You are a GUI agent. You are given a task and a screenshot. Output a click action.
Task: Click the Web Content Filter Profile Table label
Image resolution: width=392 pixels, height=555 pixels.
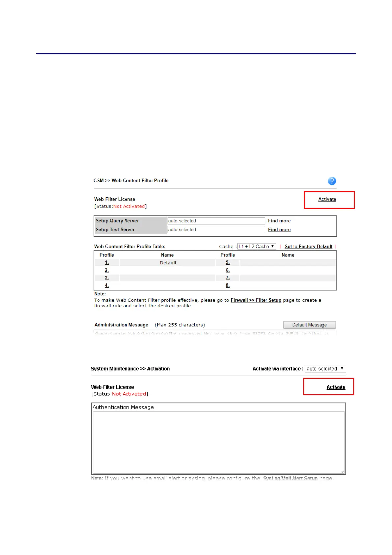pos(130,247)
